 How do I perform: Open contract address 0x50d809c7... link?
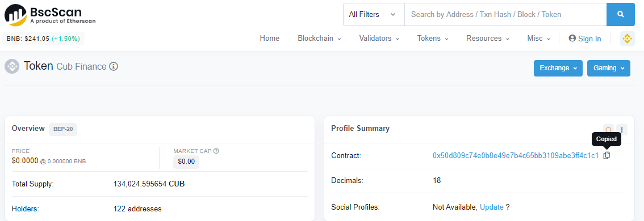tap(516, 155)
